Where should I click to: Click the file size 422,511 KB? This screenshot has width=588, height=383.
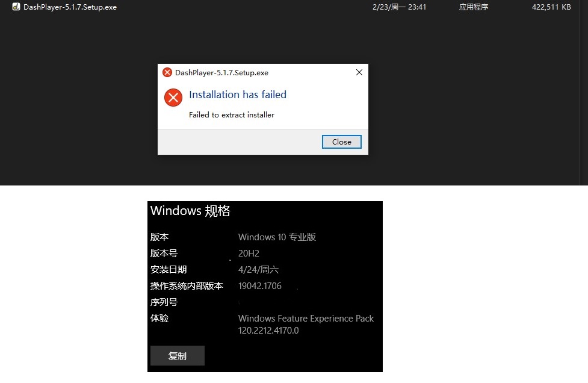tap(551, 7)
